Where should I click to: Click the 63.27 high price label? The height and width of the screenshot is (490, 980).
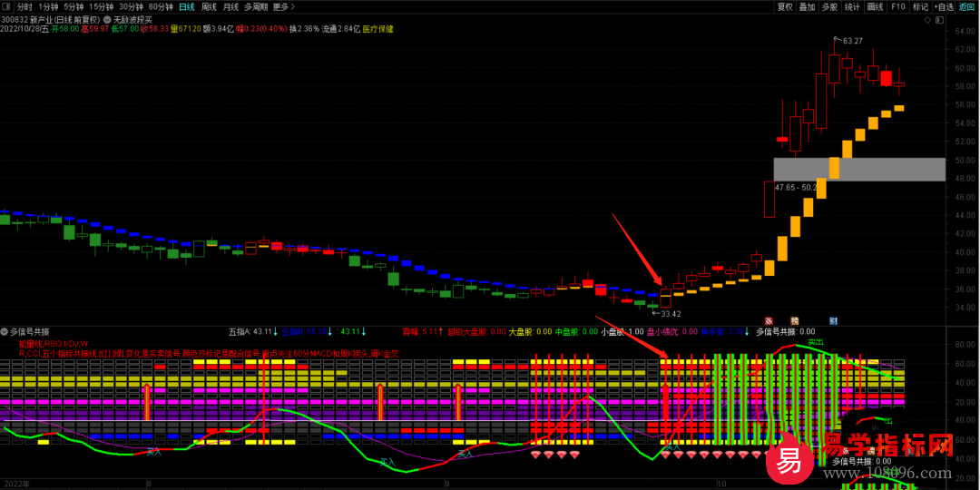(x=852, y=41)
